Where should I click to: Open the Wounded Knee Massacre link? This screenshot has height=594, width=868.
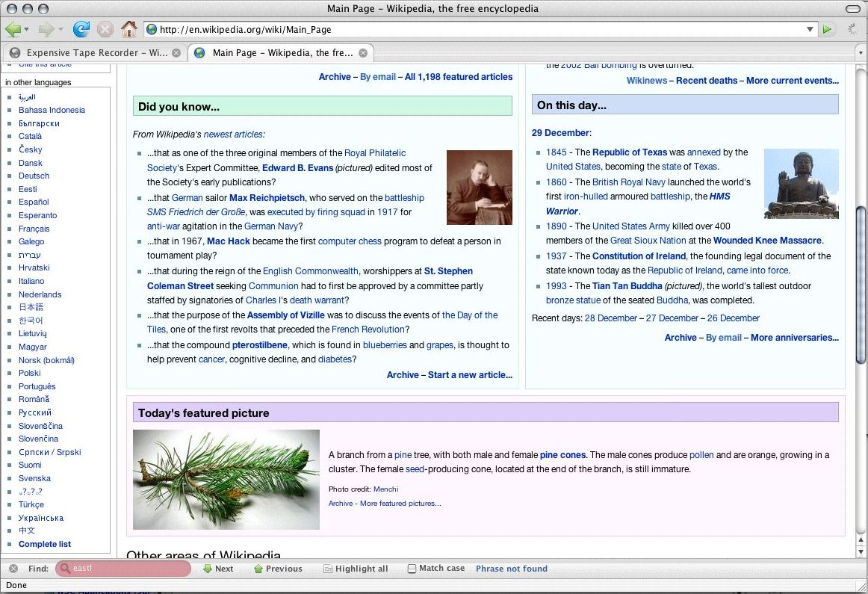[x=767, y=241]
